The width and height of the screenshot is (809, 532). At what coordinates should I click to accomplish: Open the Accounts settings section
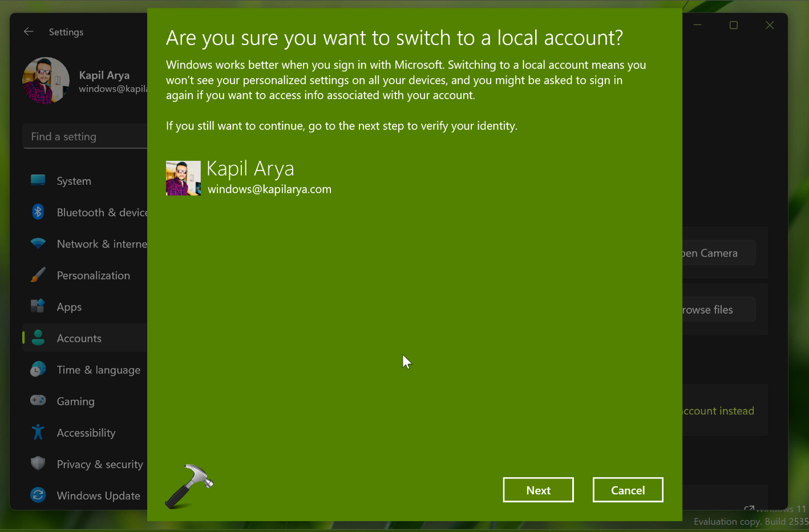(x=79, y=338)
